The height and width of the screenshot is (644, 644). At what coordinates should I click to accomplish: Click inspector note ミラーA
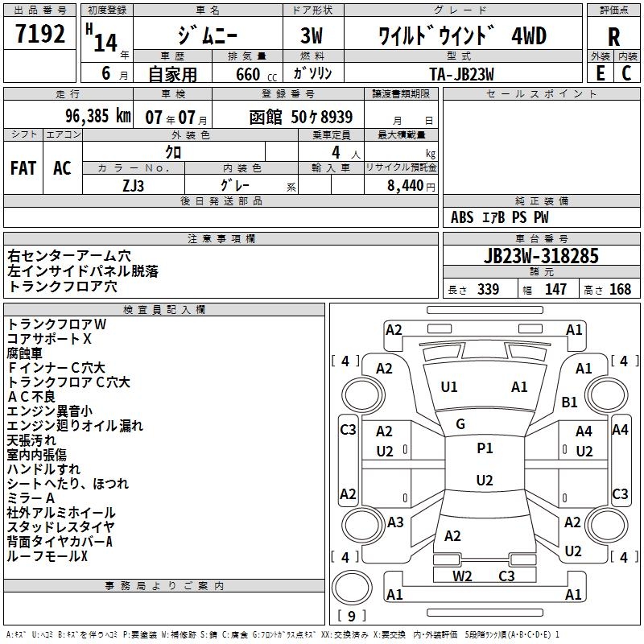pos(31,498)
